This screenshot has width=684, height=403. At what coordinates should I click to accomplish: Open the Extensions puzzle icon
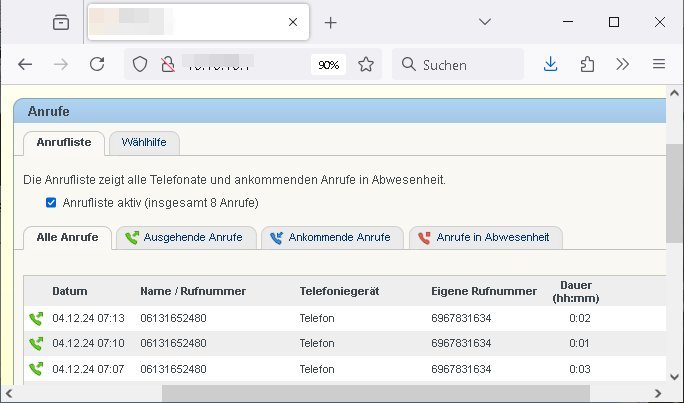(587, 64)
